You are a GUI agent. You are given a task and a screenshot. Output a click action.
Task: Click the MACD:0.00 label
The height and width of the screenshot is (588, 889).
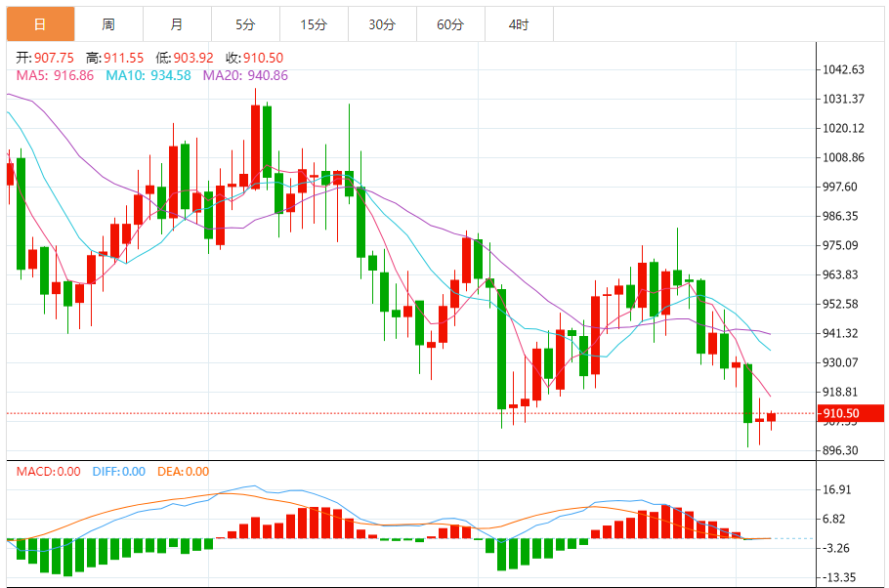click(48, 472)
